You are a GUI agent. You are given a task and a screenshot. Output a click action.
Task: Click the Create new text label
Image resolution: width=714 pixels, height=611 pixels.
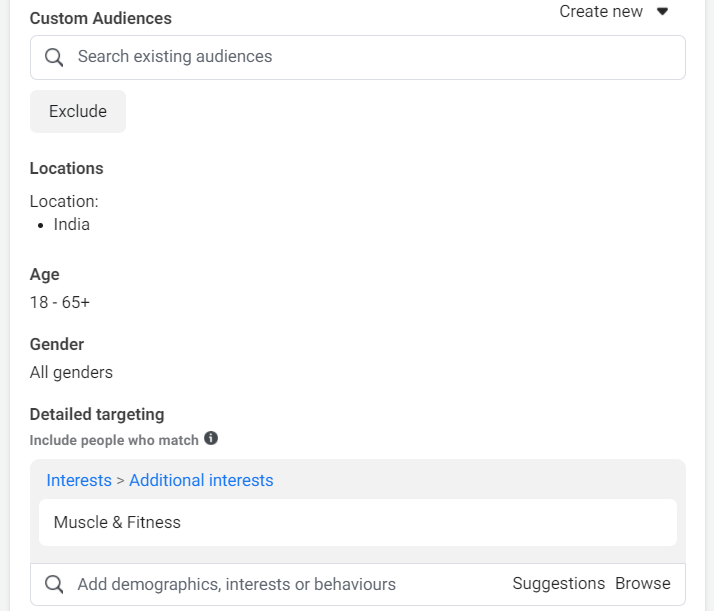click(x=601, y=11)
